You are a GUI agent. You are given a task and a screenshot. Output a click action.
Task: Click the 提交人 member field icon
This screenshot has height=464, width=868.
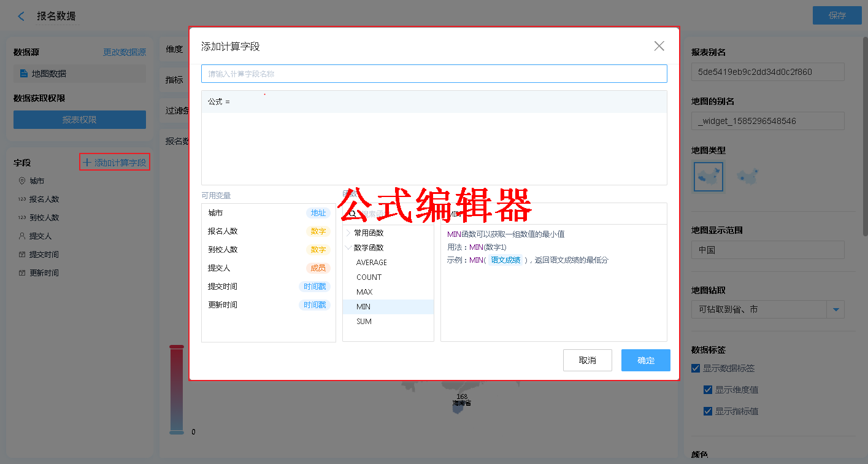point(22,236)
